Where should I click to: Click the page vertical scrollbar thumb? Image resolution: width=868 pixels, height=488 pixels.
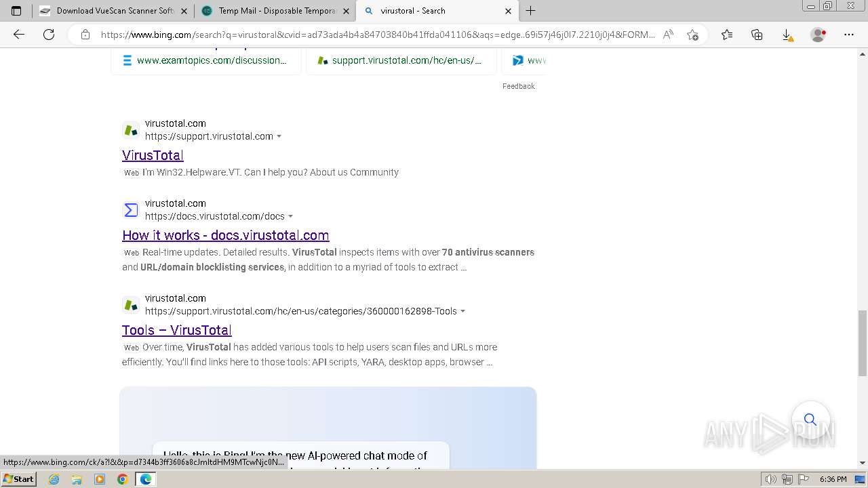point(862,342)
